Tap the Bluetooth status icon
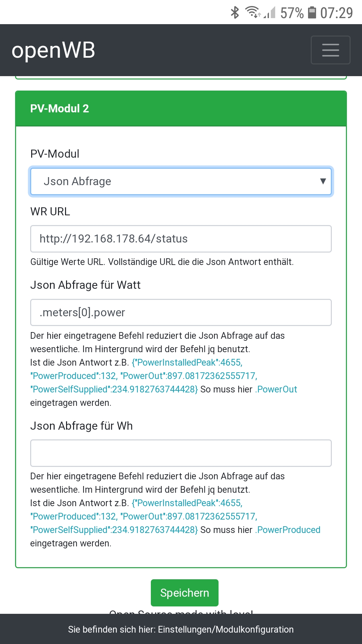 (235, 13)
